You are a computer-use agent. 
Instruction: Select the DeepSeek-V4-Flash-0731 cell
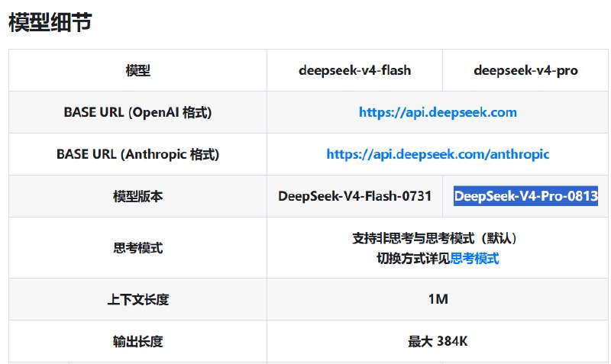[x=354, y=196]
